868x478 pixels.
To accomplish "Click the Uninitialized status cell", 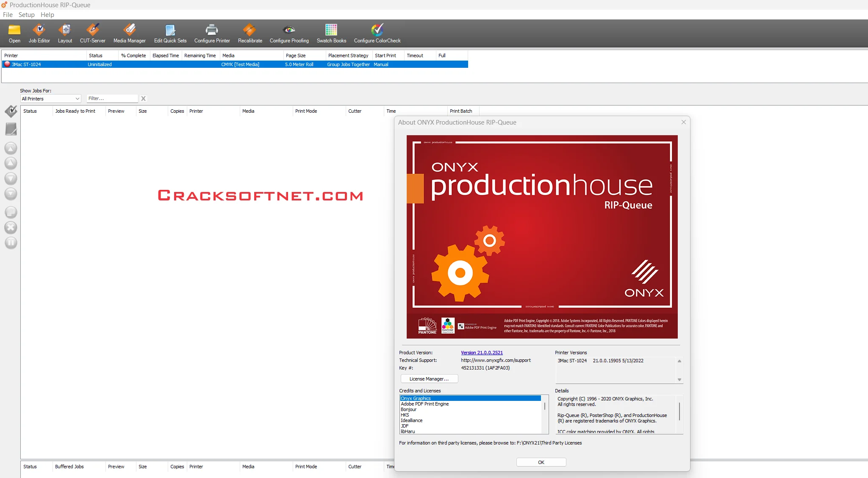I will point(100,64).
